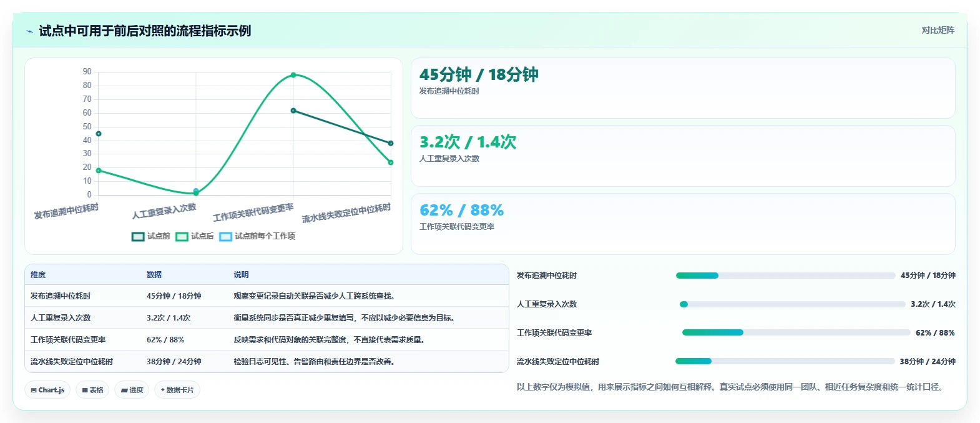980x423 pixels.
Task: Click the 维度 column header
Action: [38, 275]
